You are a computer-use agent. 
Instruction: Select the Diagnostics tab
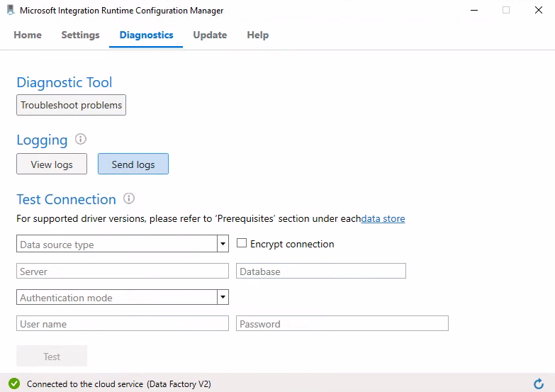click(x=146, y=35)
